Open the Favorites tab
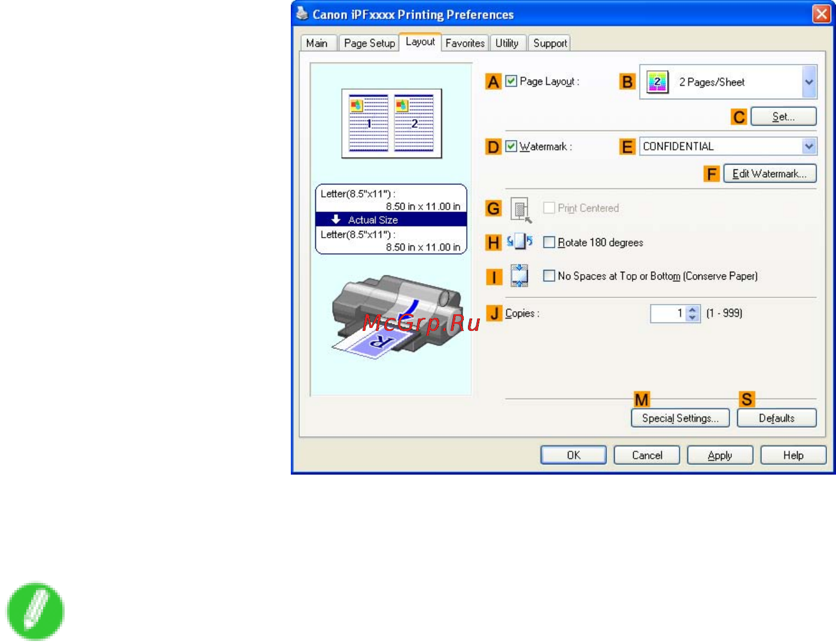 [x=465, y=43]
